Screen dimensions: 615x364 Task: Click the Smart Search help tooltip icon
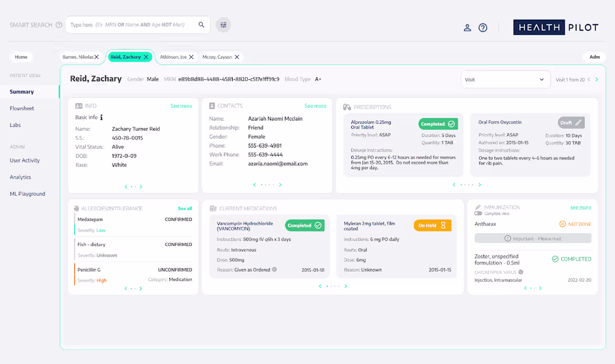tap(59, 25)
